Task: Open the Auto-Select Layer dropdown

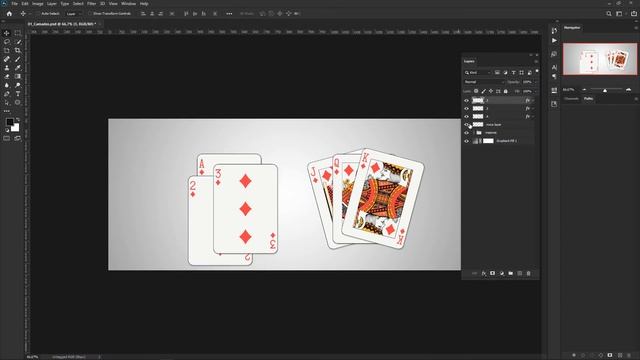Action: point(73,13)
